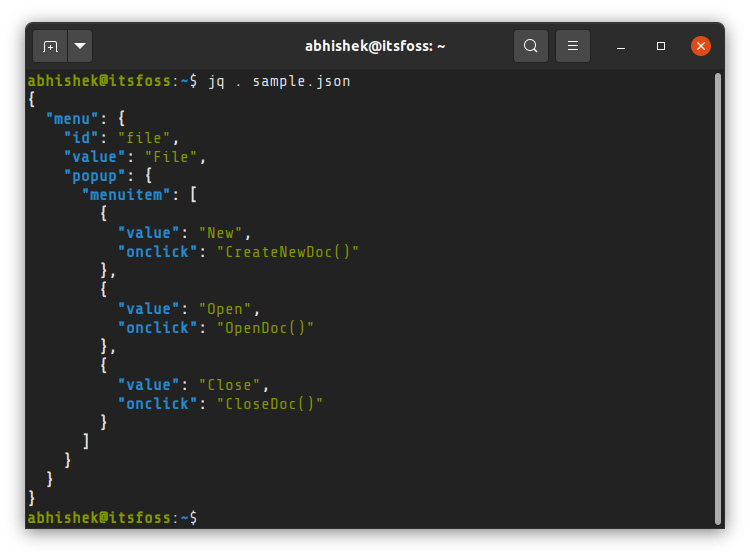Click the window title abhishek@itsfoss: ~

click(375, 46)
